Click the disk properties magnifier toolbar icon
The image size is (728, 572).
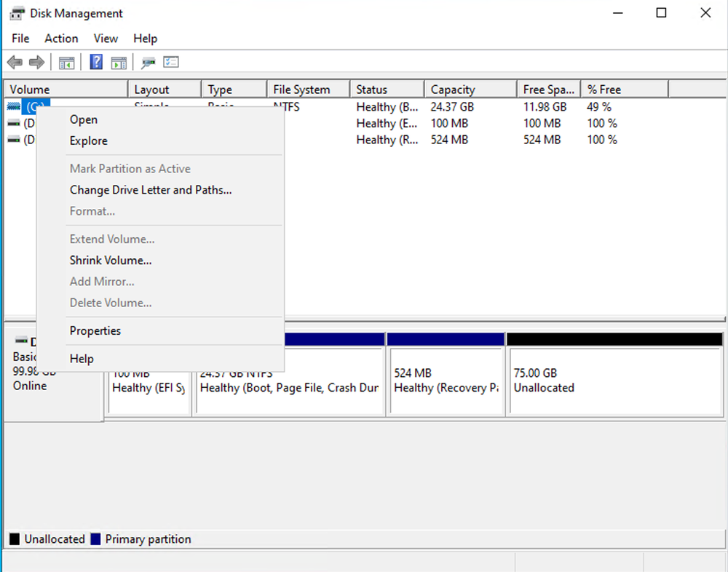point(148,62)
